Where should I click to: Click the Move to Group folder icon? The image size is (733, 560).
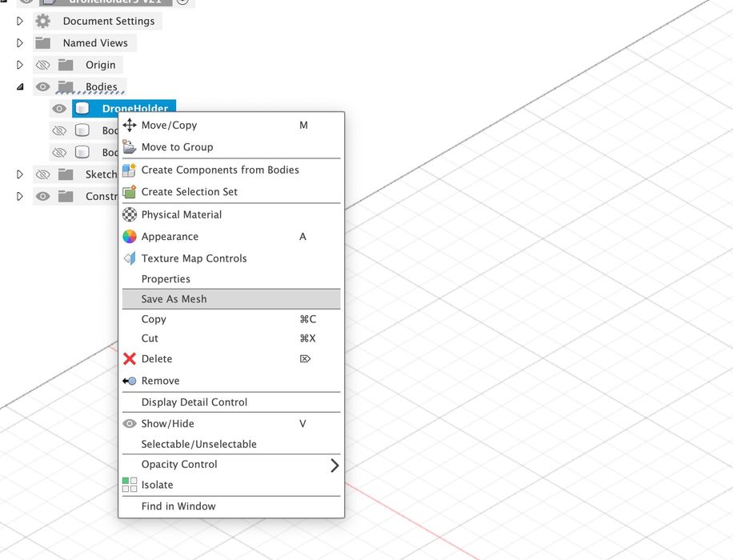click(130, 147)
